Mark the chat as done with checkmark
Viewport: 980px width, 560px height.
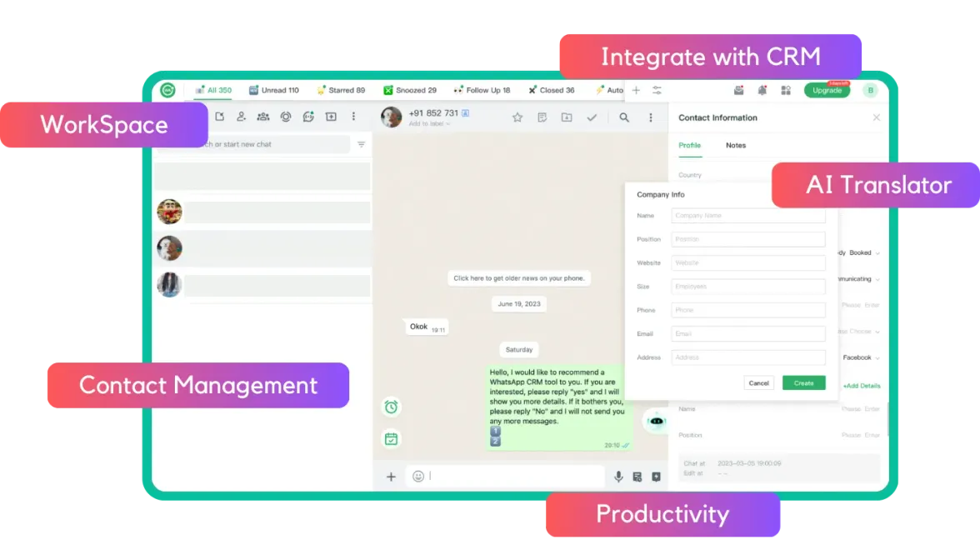tap(592, 117)
